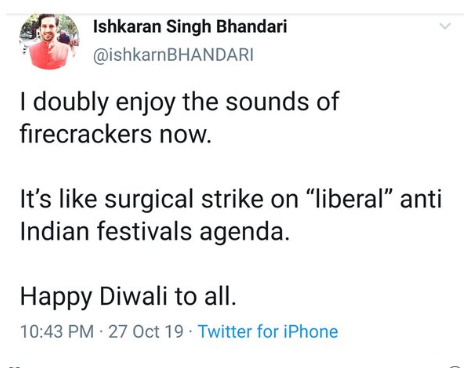Click the word 'Diwali' in the greeting
This screenshot has height=368, width=464.
[133, 296]
